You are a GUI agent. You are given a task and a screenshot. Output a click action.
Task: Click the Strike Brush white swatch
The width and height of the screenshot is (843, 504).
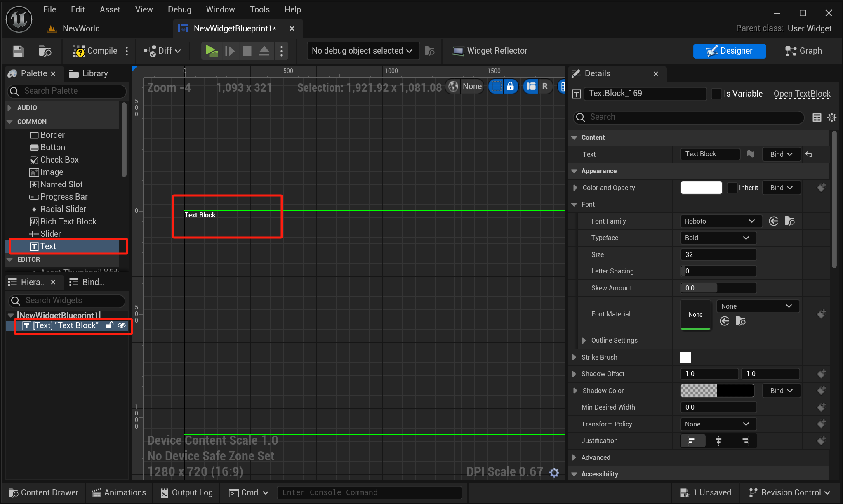click(x=685, y=357)
